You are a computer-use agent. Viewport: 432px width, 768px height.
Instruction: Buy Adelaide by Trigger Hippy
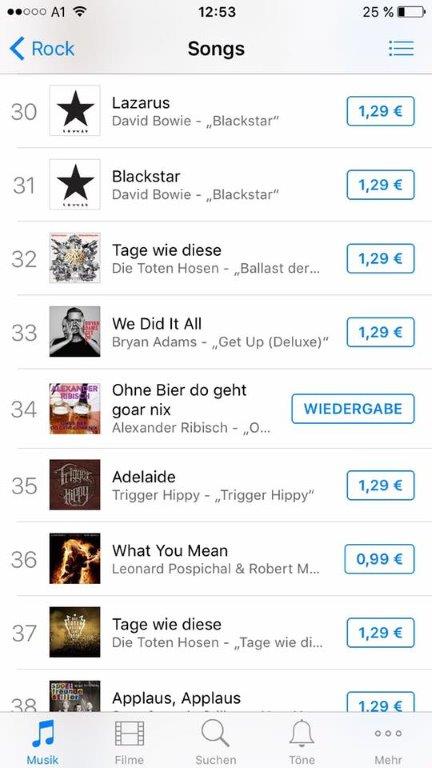click(x=381, y=485)
